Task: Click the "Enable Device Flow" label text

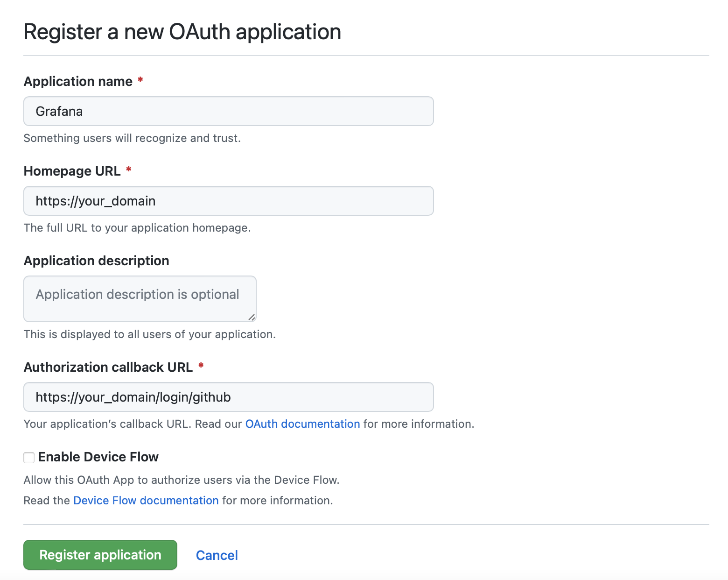Action: (x=98, y=457)
